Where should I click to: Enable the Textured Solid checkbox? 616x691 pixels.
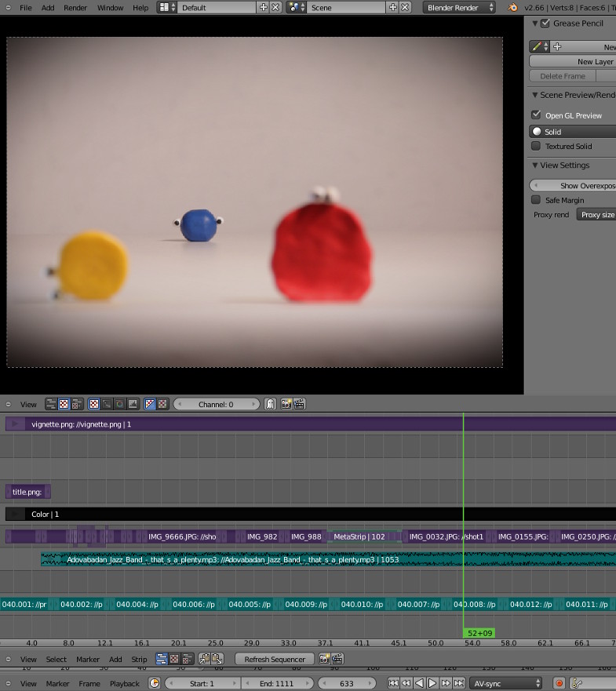(536, 146)
